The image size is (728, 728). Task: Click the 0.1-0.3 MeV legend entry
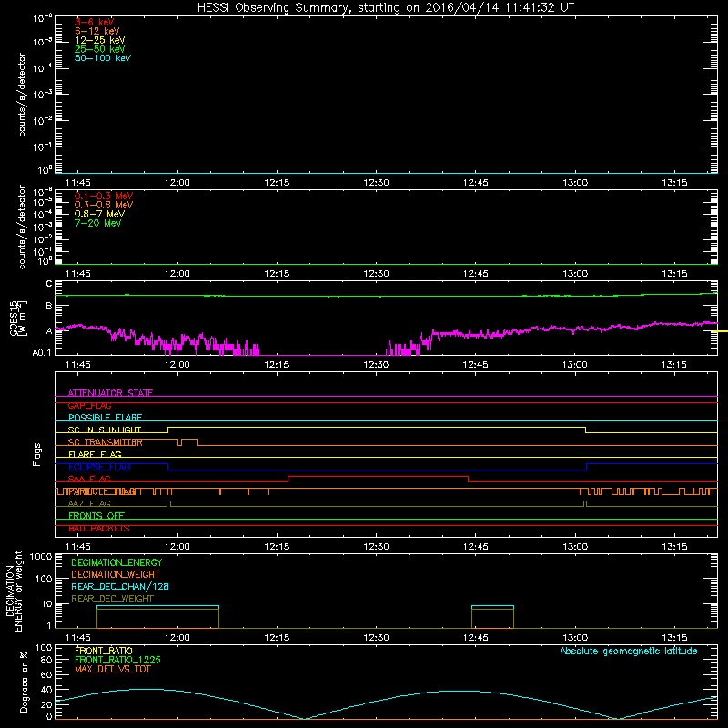pyautogui.click(x=104, y=196)
